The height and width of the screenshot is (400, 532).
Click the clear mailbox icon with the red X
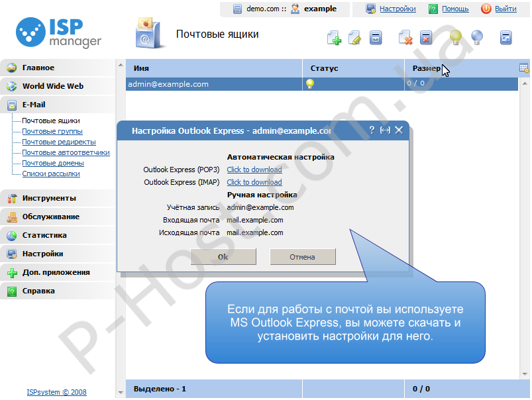tap(426, 38)
